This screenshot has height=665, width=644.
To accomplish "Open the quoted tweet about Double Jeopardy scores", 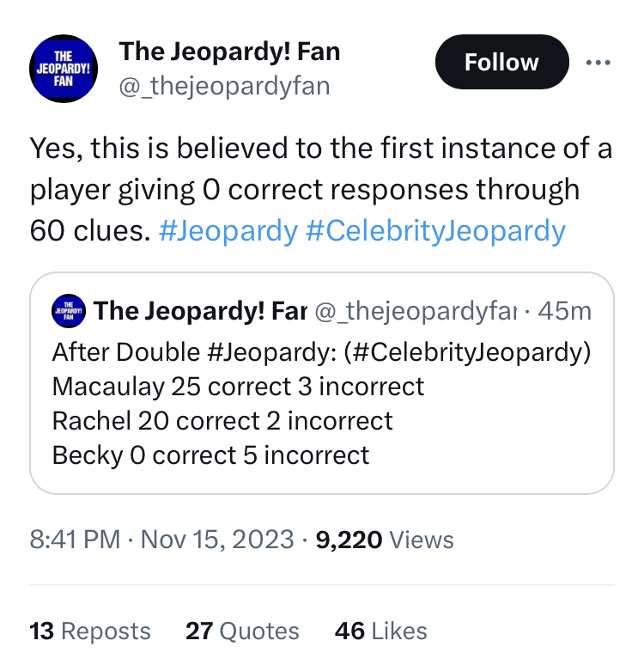I will (x=322, y=383).
